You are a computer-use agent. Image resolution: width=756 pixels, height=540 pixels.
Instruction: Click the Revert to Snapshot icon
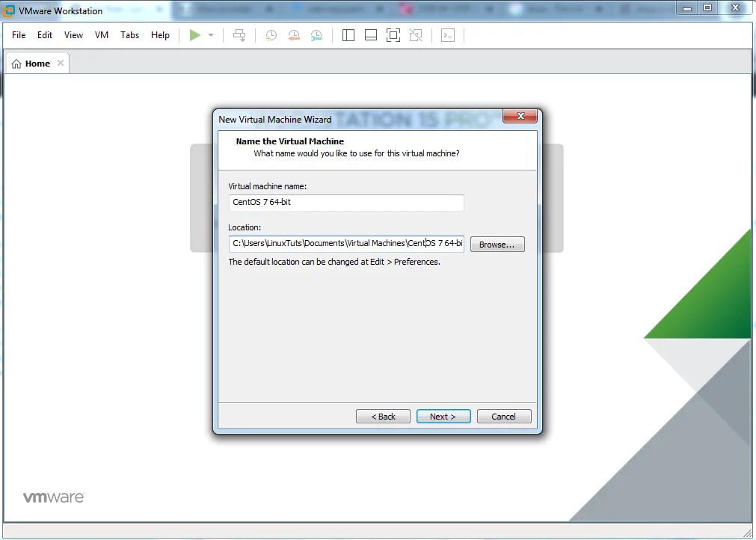(294, 35)
